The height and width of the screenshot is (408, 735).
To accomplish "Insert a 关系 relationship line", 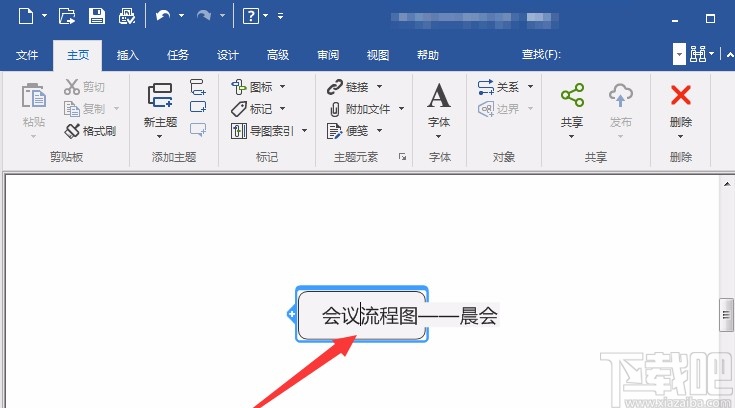I will tap(498, 87).
